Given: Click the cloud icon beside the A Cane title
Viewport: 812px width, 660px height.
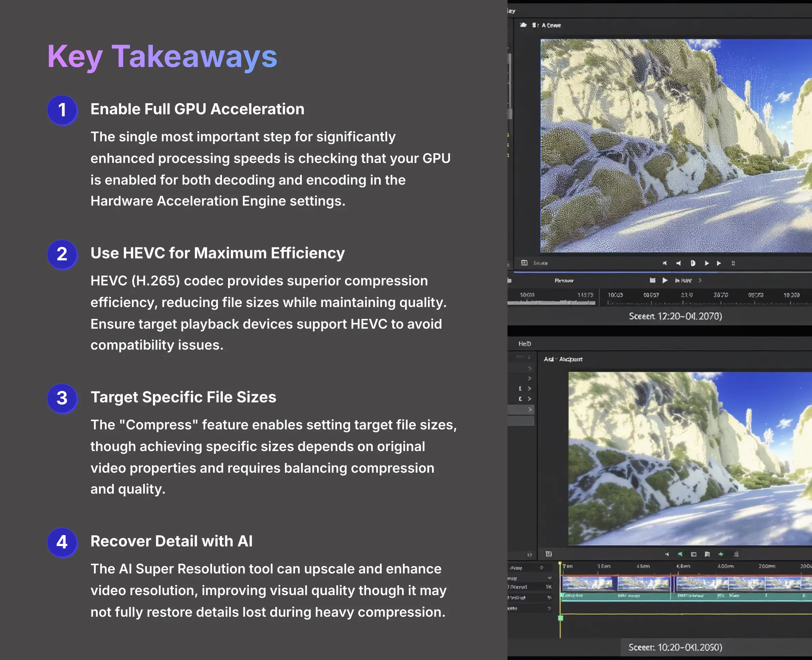Looking at the screenshot, I should pyautogui.click(x=523, y=25).
